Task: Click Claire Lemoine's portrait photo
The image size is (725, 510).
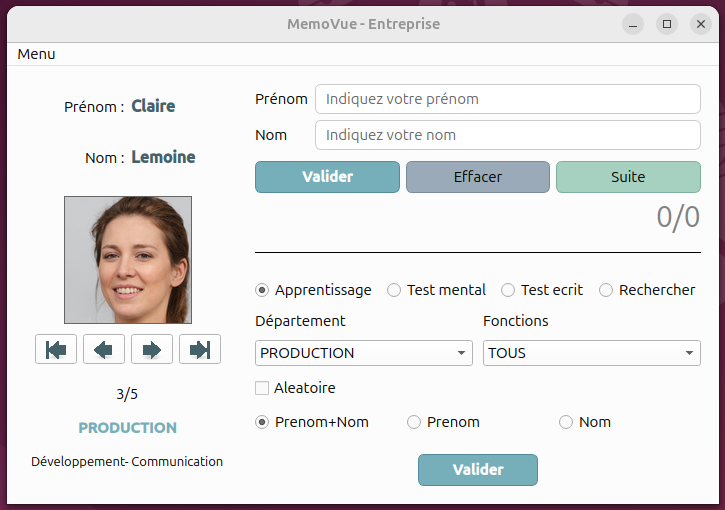Action: (128, 260)
